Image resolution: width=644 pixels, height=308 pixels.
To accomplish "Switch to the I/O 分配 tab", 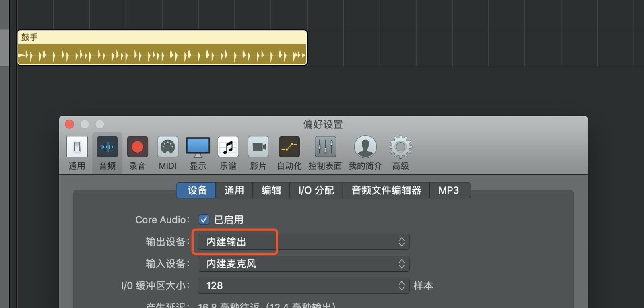I will tap(316, 190).
